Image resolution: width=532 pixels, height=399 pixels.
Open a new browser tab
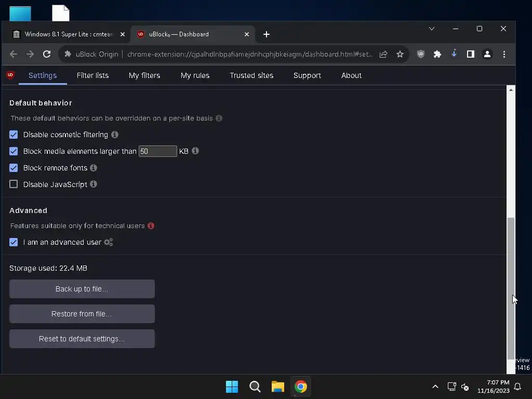pyautogui.click(x=267, y=34)
